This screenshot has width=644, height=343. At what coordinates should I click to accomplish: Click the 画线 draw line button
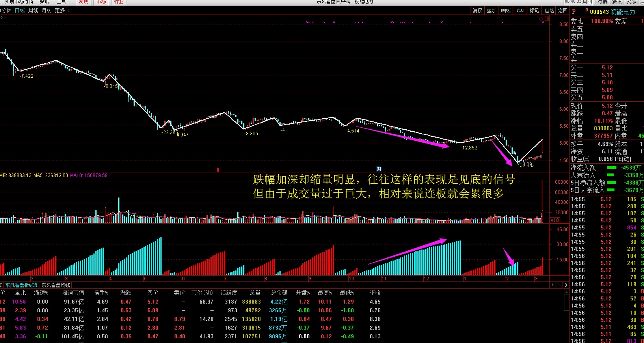point(506,10)
